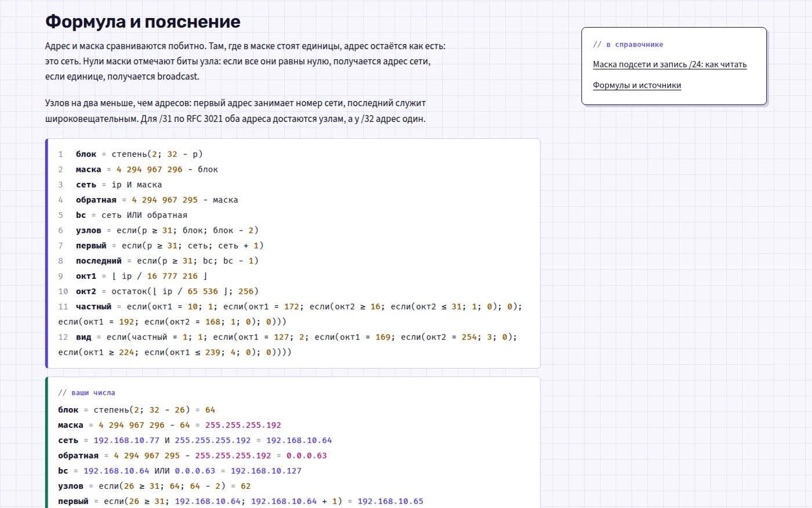This screenshot has width=812, height=508.
Task: Click the result '192.168.10.127' in the bc line
Action: point(266,471)
